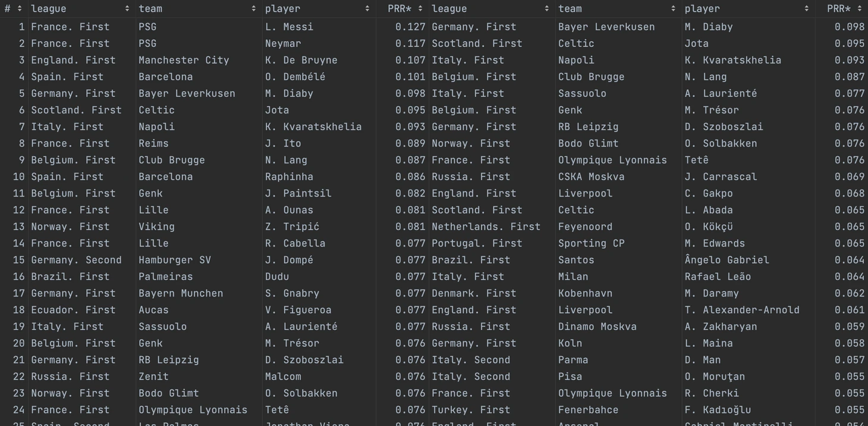
Task: Sort the second player column with its arrow icon
Action: pyautogui.click(x=806, y=9)
